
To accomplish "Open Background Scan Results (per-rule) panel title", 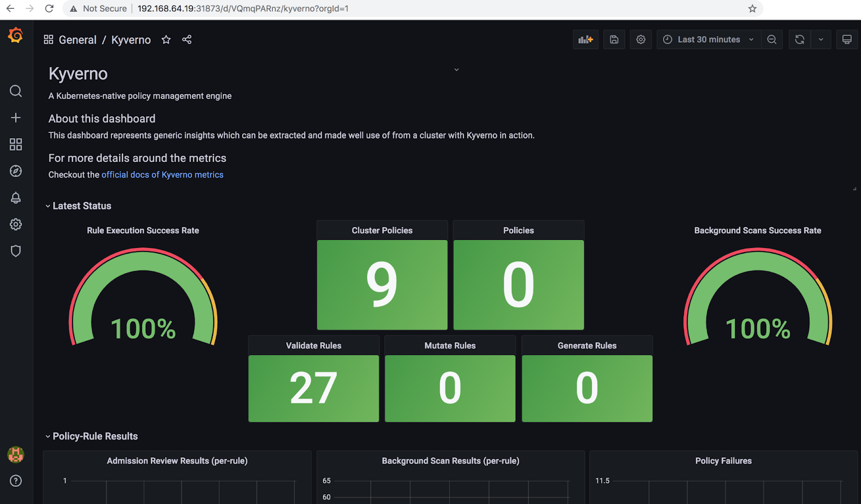I will point(450,460).
